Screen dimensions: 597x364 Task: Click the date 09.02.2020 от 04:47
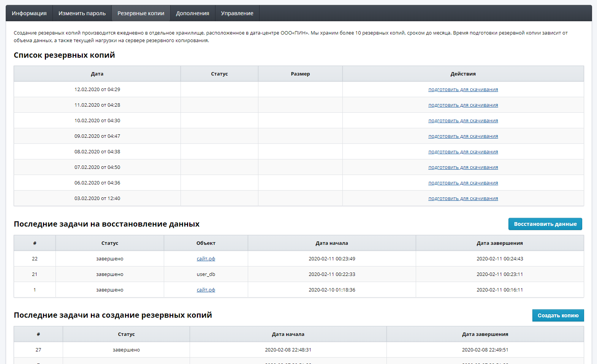point(97,136)
